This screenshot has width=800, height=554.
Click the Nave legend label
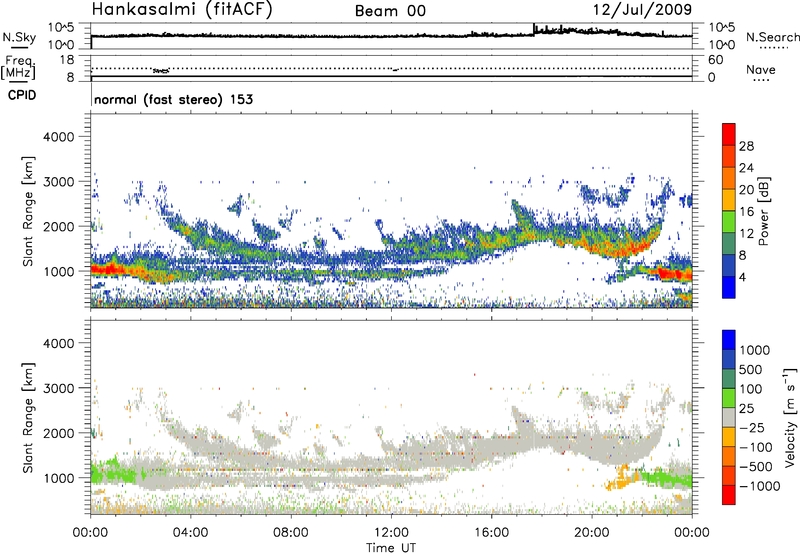coord(761,69)
